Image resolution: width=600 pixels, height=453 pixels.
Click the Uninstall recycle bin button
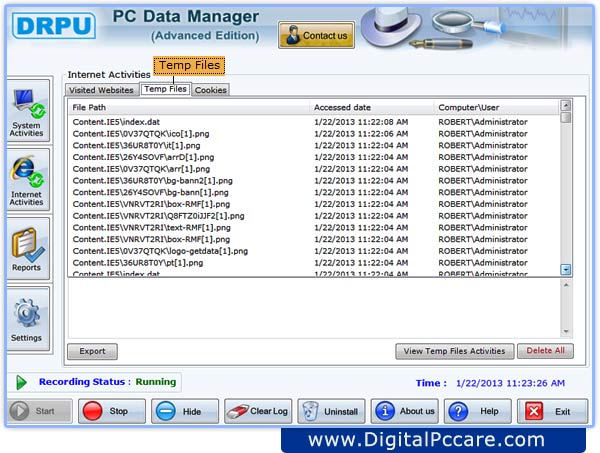click(x=331, y=411)
